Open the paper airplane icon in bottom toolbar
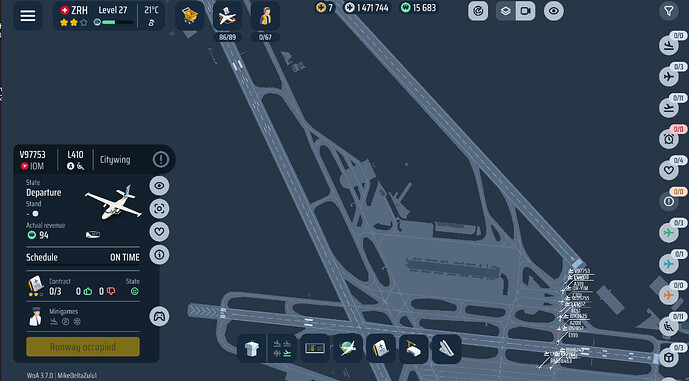 point(446,349)
